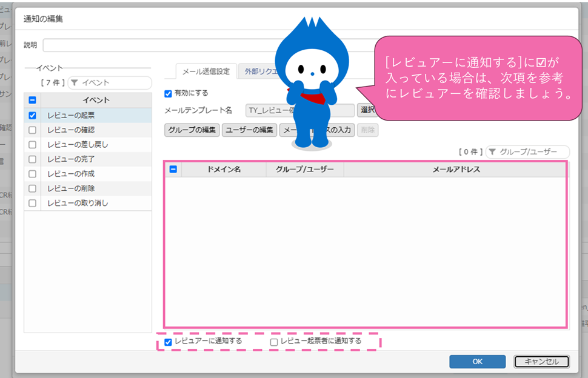The width and height of the screenshot is (588, 378).
Task: Toggle select-all box in event list header
Action: [33, 101]
